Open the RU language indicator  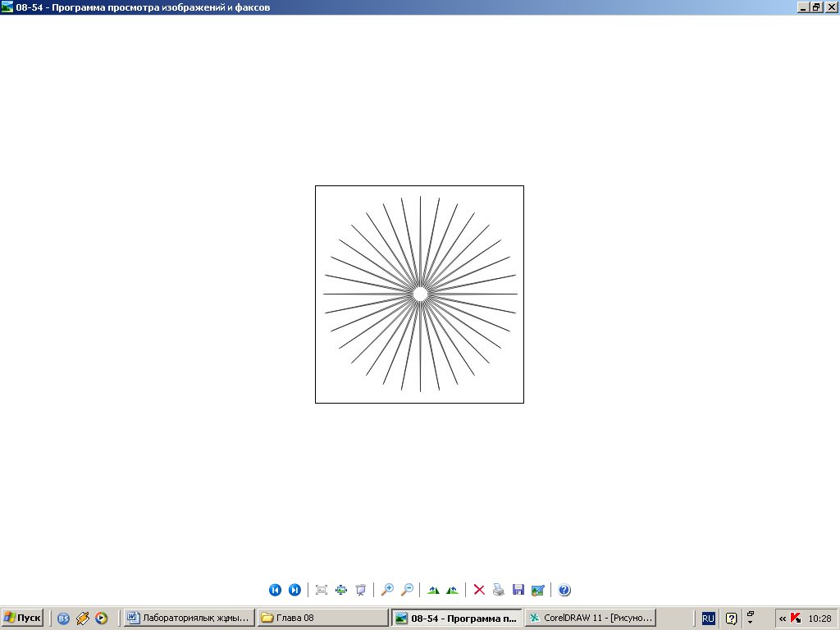click(708, 619)
